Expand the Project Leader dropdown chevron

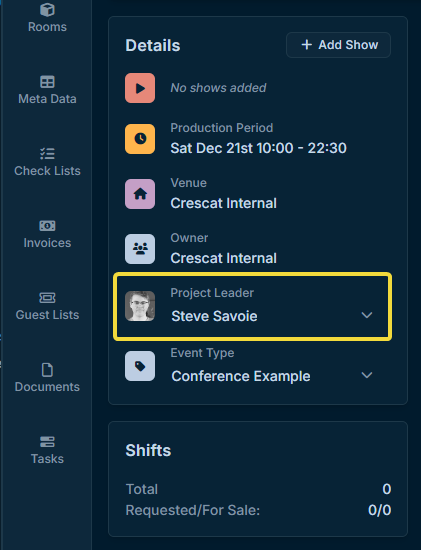point(367,315)
